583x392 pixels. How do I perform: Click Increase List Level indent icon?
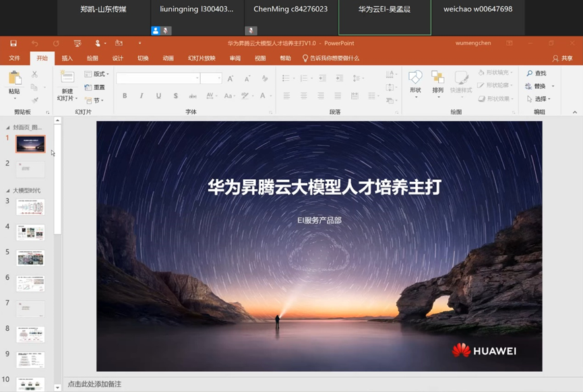pyautogui.click(x=340, y=78)
